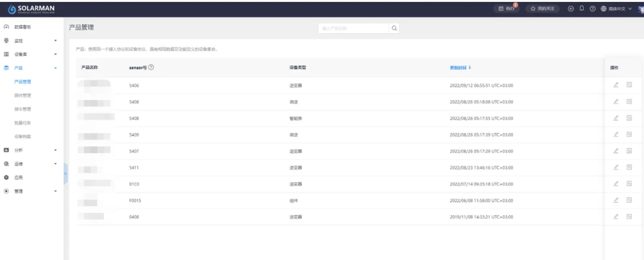
Task: Open details for sensor 5411 product
Action: tap(629, 167)
